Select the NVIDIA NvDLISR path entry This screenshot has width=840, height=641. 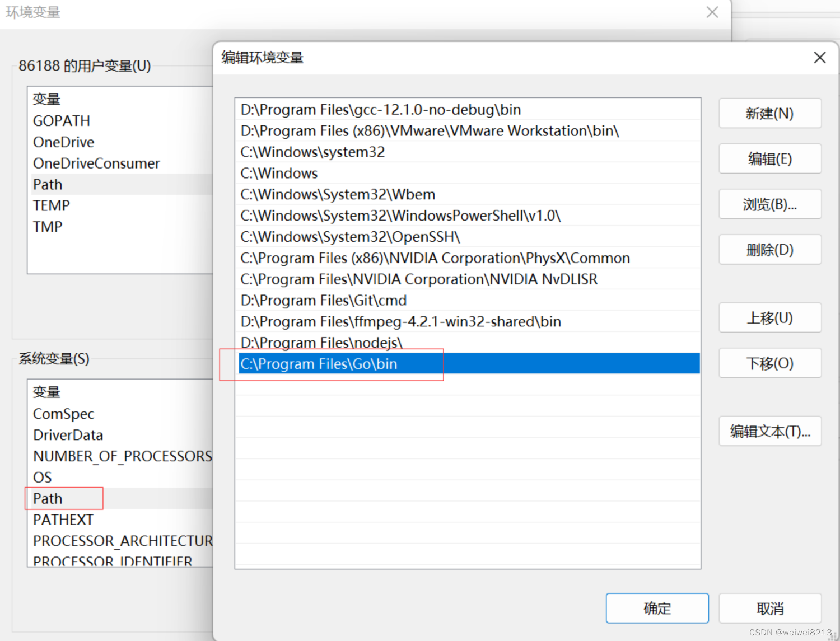pyautogui.click(x=468, y=279)
